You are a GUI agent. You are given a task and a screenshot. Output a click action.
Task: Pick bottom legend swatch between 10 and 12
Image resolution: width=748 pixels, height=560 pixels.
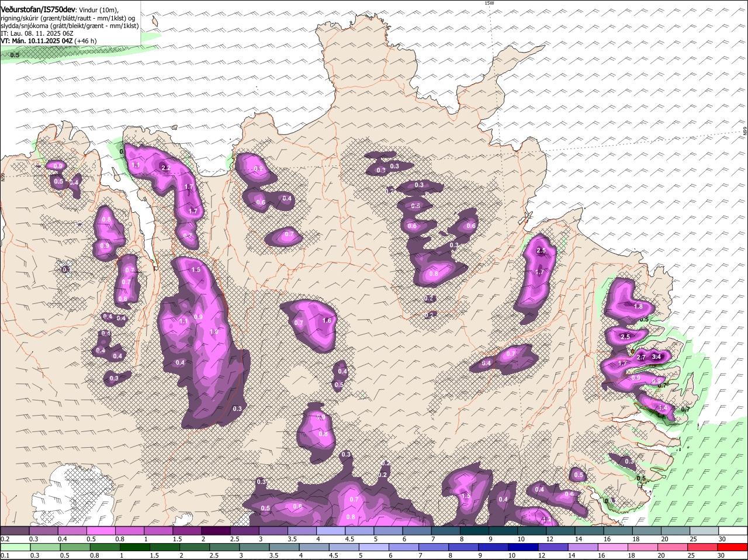[524, 548]
